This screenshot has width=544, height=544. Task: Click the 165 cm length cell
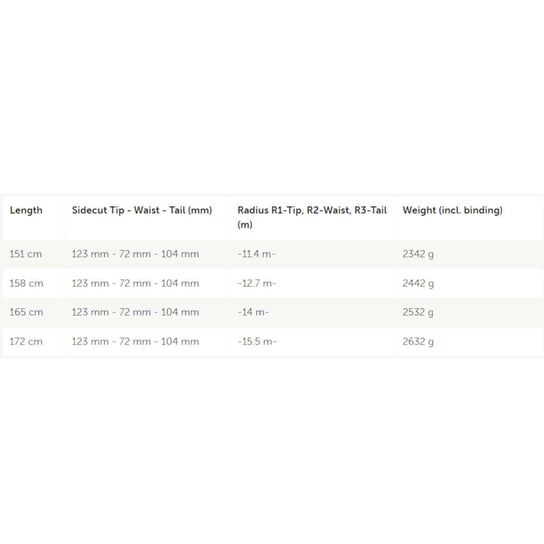(26, 312)
